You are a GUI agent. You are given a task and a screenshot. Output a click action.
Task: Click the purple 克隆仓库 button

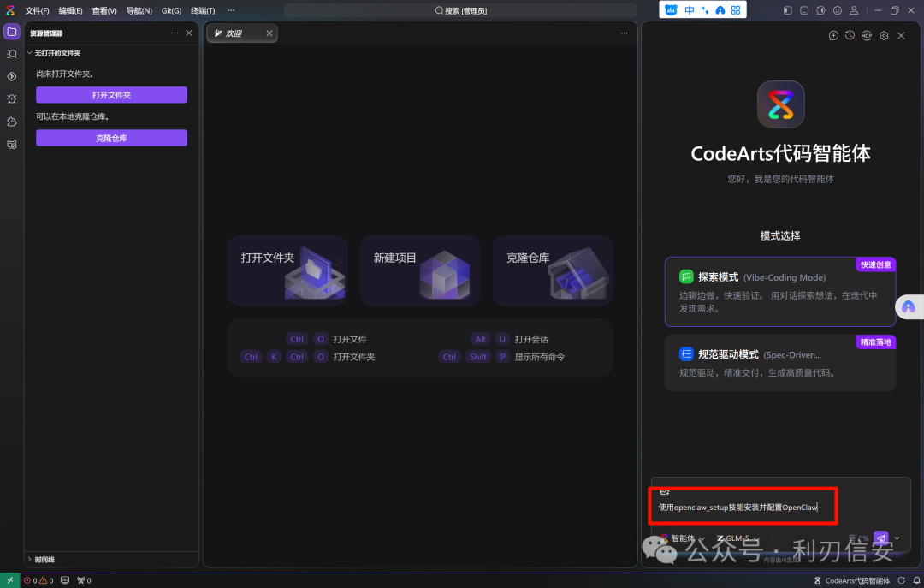pyautogui.click(x=111, y=138)
